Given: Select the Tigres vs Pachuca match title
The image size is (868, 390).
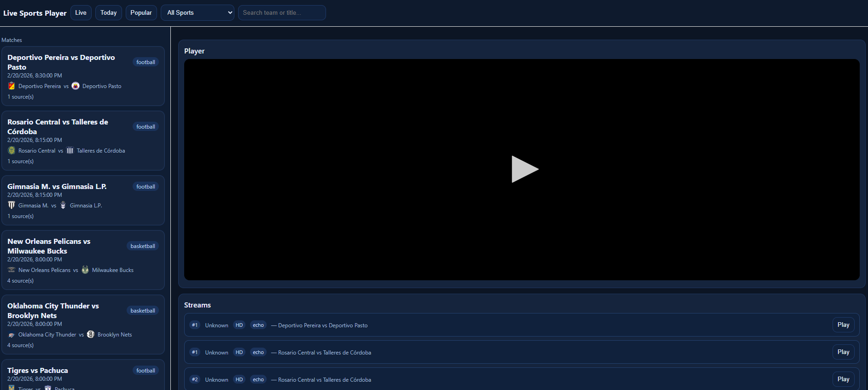Looking at the screenshot, I should coord(38,370).
